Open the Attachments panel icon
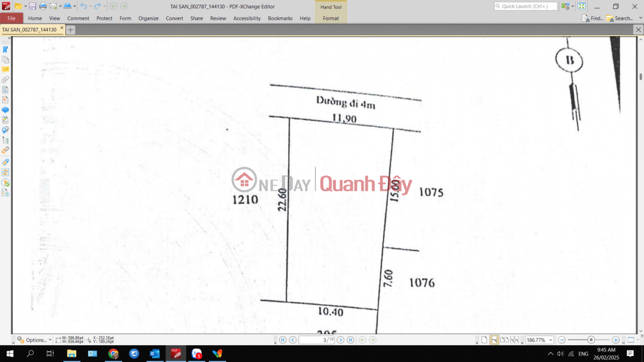The height and width of the screenshot is (362, 644). pyautogui.click(x=5, y=80)
